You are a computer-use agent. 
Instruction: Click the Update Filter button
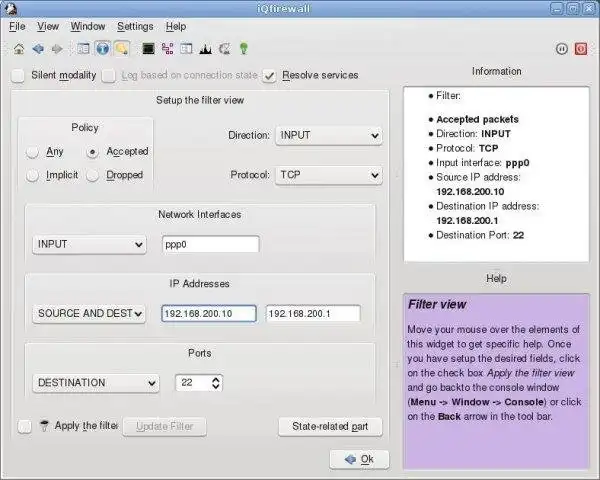pyautogui.click(x=165, y=426)
